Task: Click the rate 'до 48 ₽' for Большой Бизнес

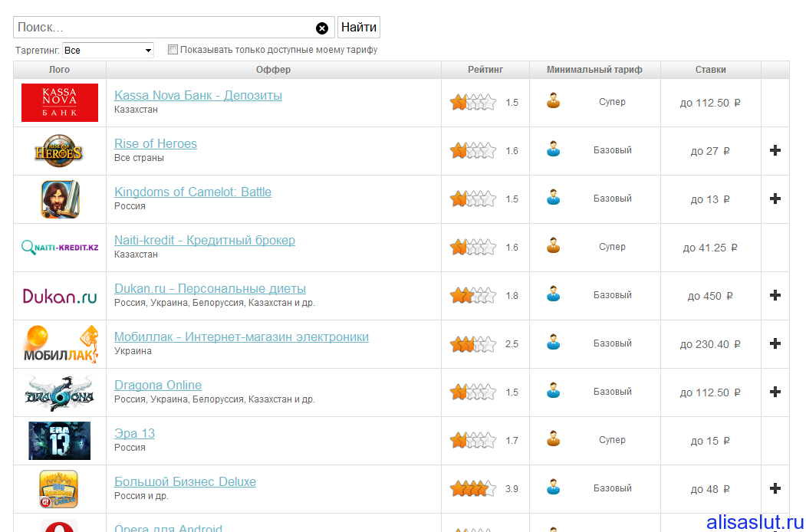Action: click(x=710, y=489)
